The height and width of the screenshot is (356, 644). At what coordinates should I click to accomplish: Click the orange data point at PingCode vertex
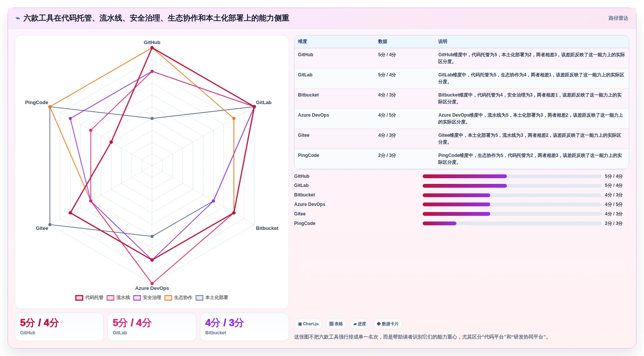click(x=50, y=107)
